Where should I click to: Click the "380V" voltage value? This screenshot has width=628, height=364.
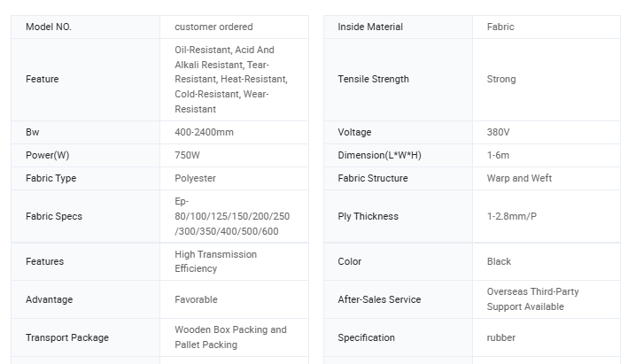pyautogui.click(x=498, y=132)
